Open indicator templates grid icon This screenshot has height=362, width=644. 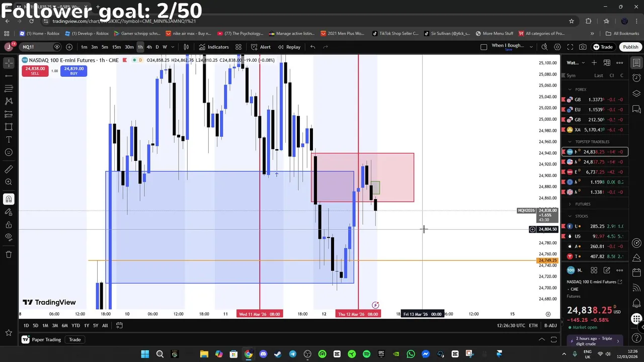[x=238, y=47]
